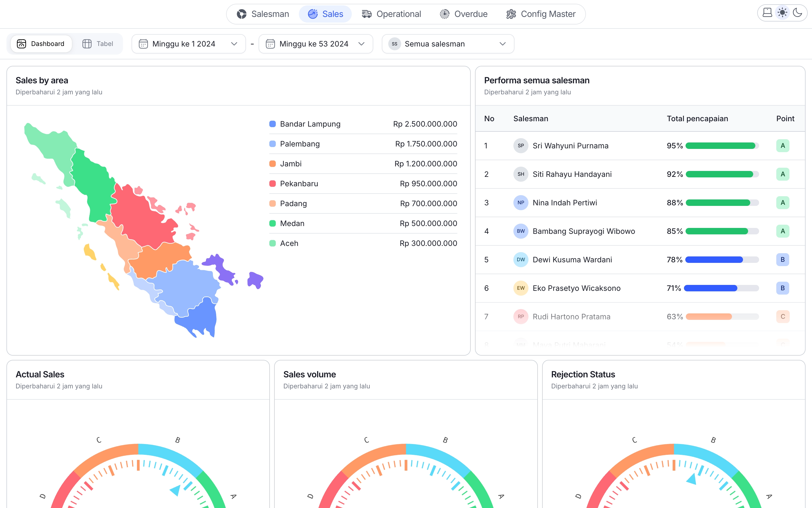Switch to Dashboard view

pyautogui.click(x=41, y=44)
